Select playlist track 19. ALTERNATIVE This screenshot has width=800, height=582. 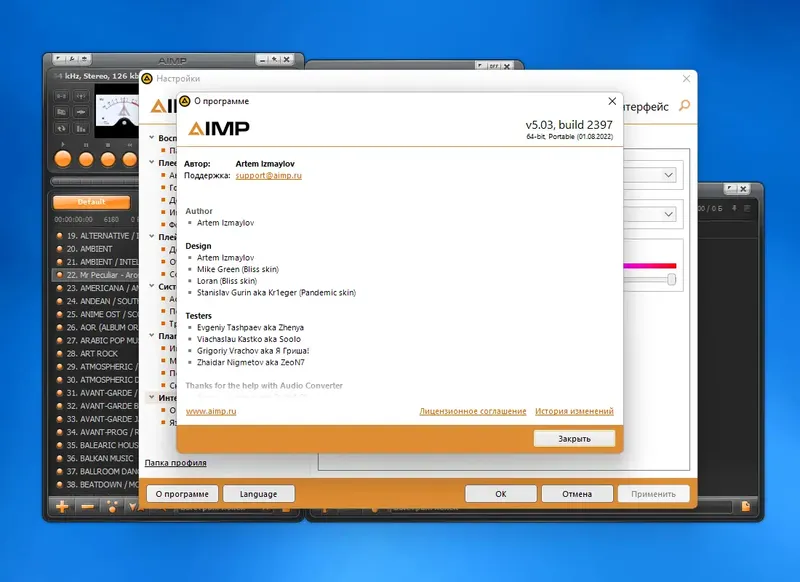click(x=97, y=236)
